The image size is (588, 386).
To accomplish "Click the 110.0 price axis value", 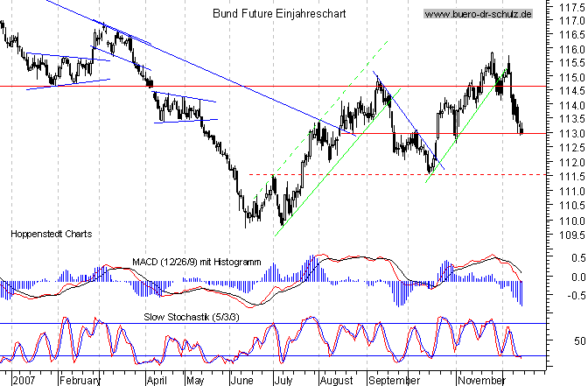I will [572, 221].
